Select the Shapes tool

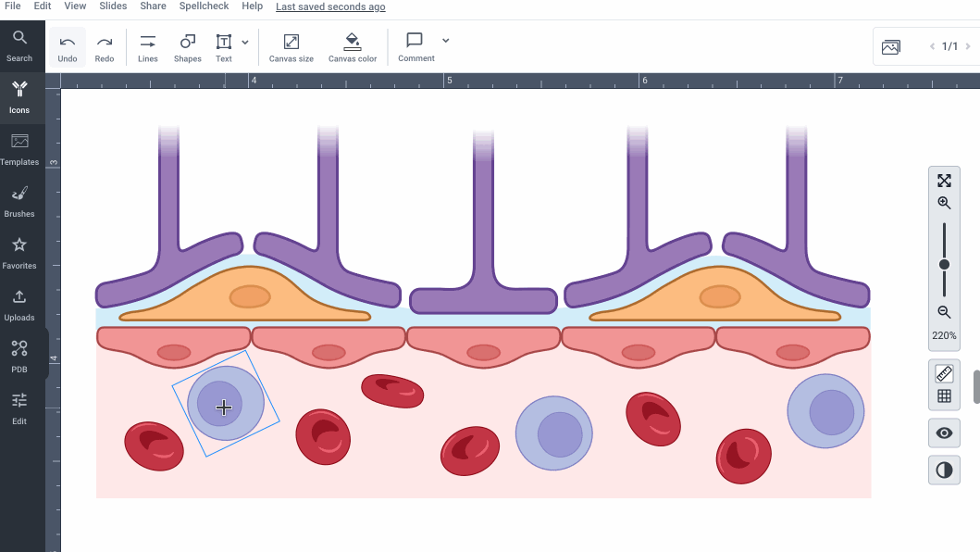coord(187,47)
